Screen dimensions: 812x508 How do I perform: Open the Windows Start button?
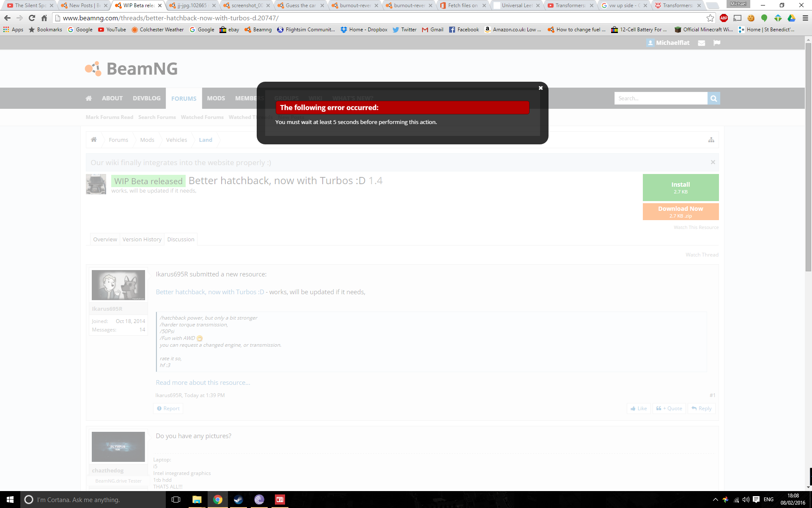tap(10, 500)
